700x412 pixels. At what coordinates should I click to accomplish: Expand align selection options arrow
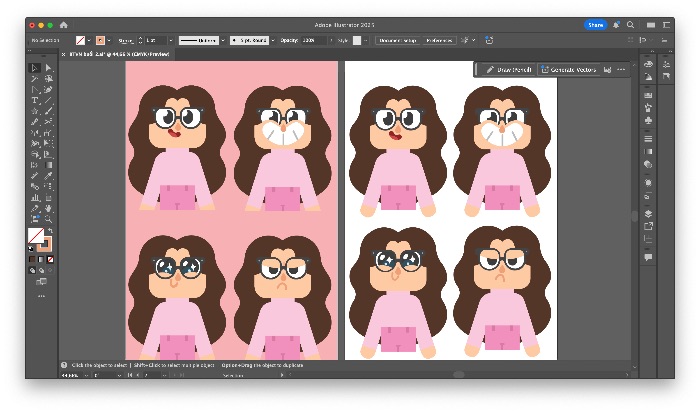(x=474, y=40)
